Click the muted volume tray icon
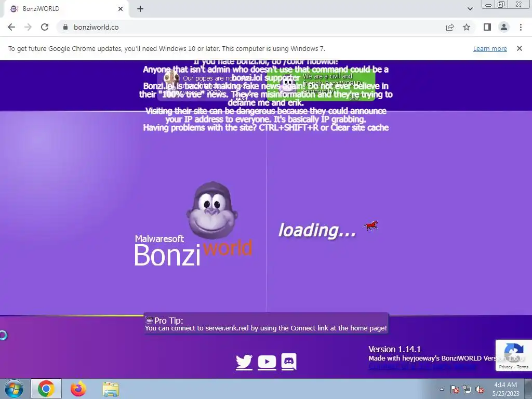Screen dimensions: 532x399 [x=480, y=389]
